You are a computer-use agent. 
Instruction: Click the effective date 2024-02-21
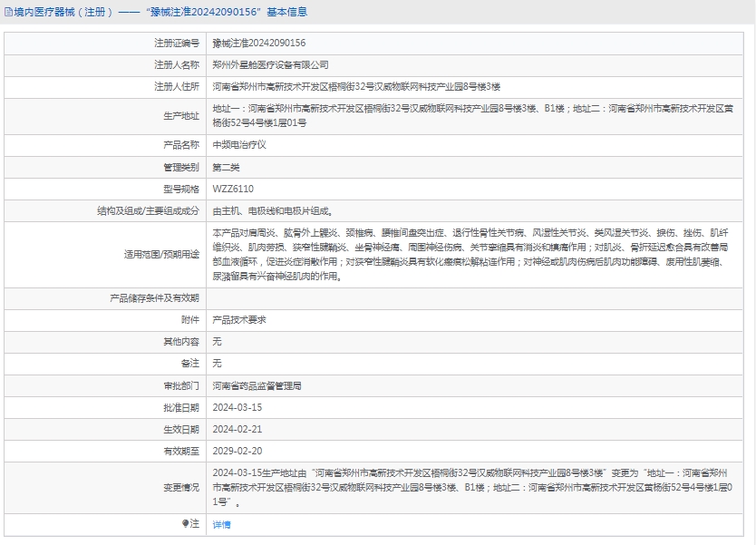[x=237, y=429]
